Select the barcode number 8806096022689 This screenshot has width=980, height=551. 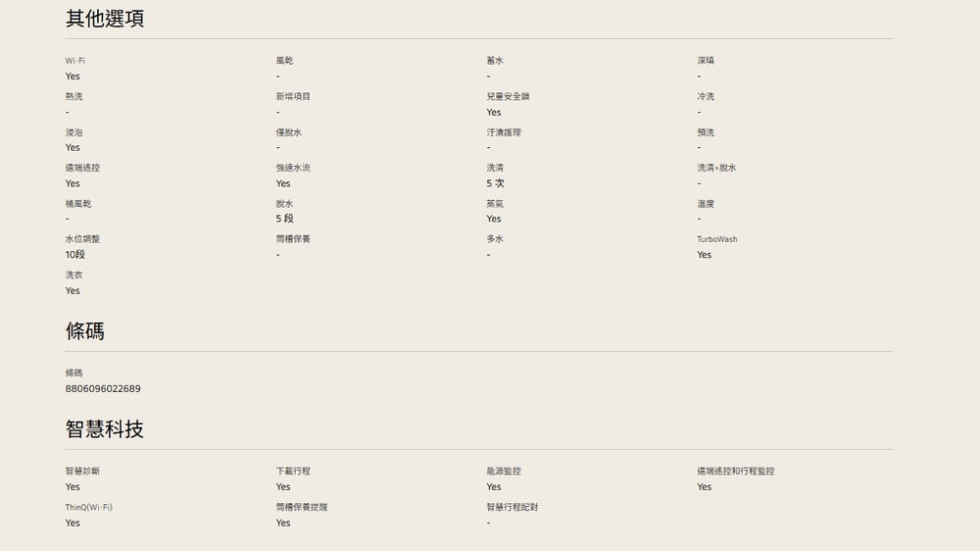(103, 389)
